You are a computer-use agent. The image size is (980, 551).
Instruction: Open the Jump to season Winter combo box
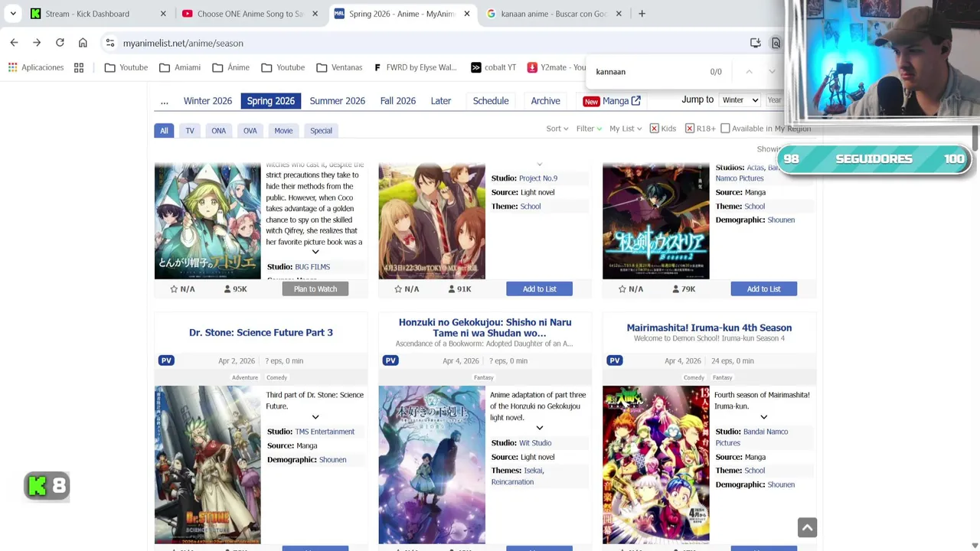coord(740,100)
